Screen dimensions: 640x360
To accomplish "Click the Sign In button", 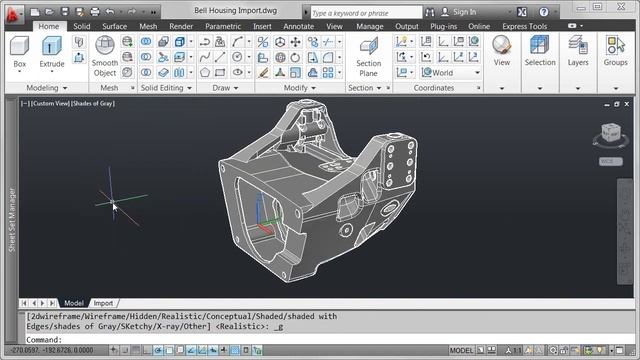I will point(459,12).
